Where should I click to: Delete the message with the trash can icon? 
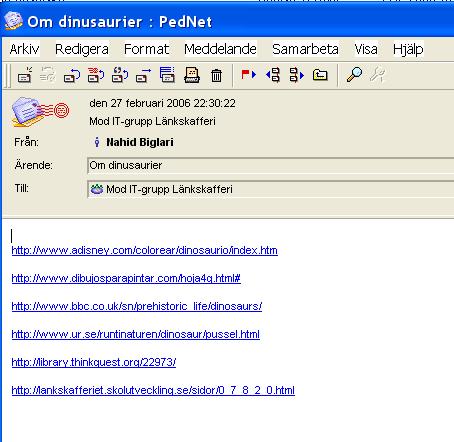tap(216, 75)
